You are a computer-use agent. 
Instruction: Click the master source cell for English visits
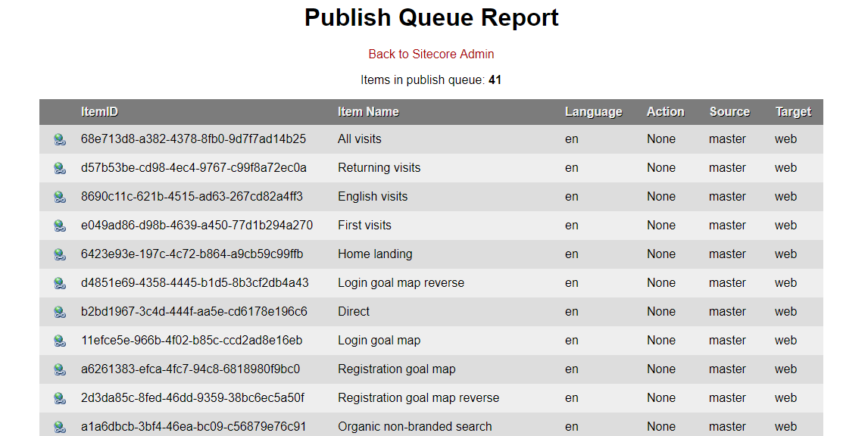click(727, 196)
